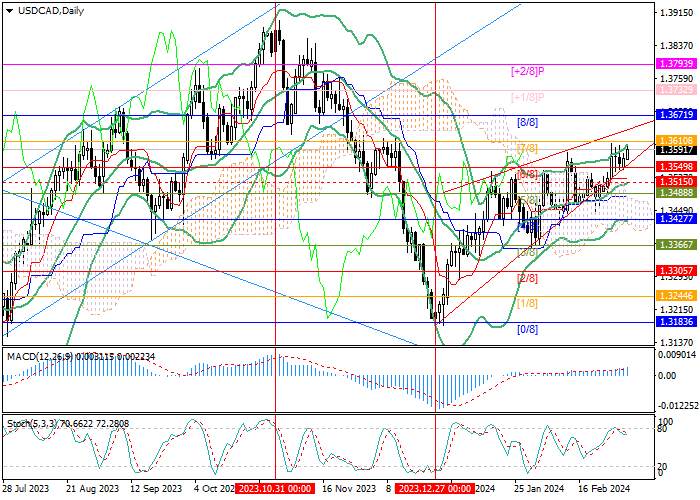The width and height of the screenshot is (700, 500).
Task: Click the 1.31370 price axis value
Action: [677, 342]
